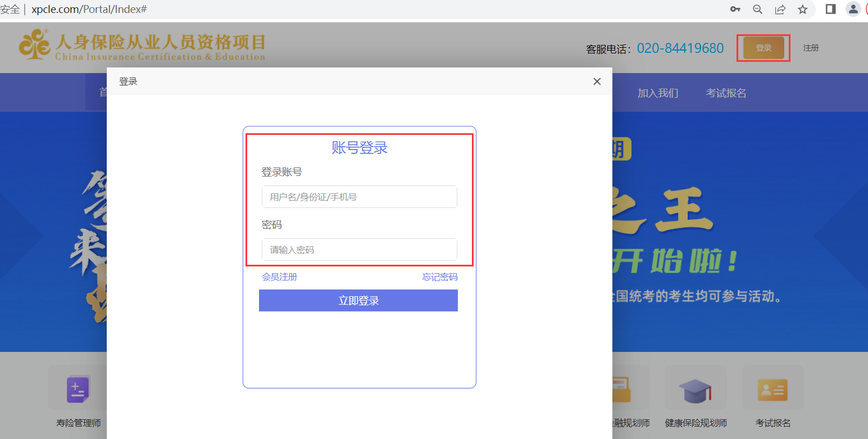Select 考试报名 in the top navigation bar
The width and height of the screenshot is (868, 439).
[726, 93]
